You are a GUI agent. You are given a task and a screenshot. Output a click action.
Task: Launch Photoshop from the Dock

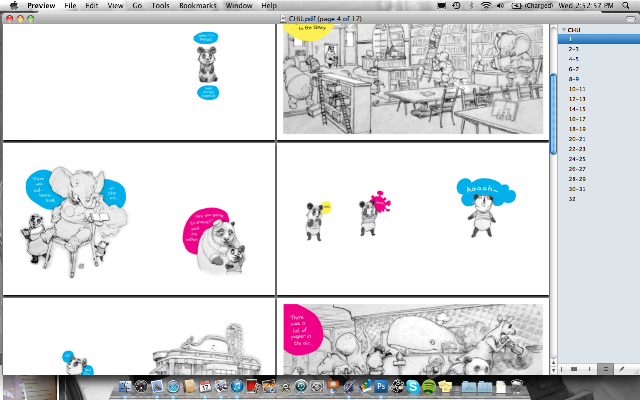380,386
